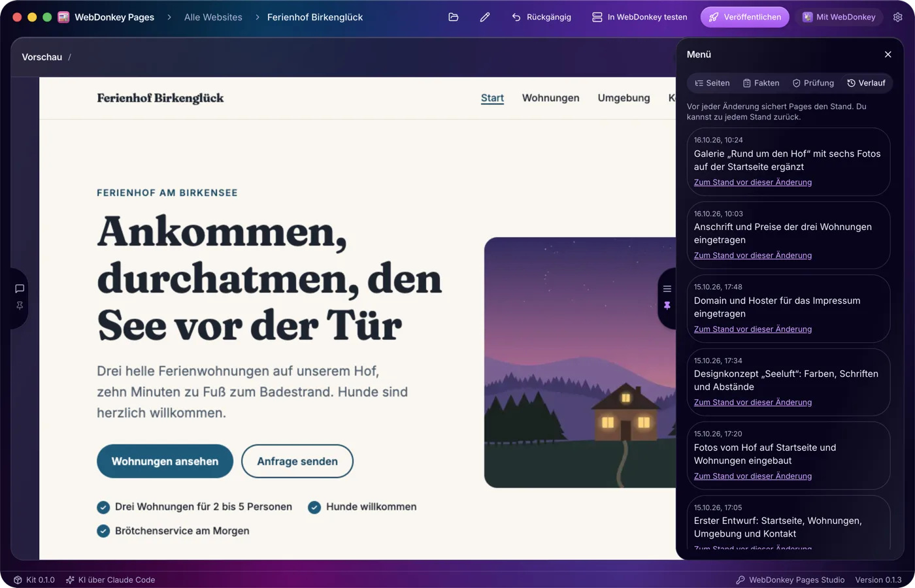
Task: Go to Alle Websites breadcrumb
Action: point(213,17)
